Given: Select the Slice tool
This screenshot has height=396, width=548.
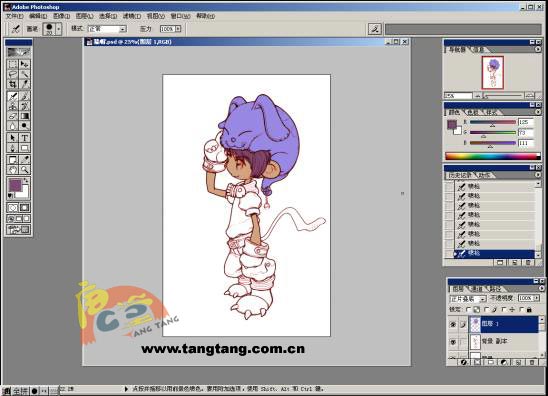Looking at the screenshot, I should click(x=24, y=84).
